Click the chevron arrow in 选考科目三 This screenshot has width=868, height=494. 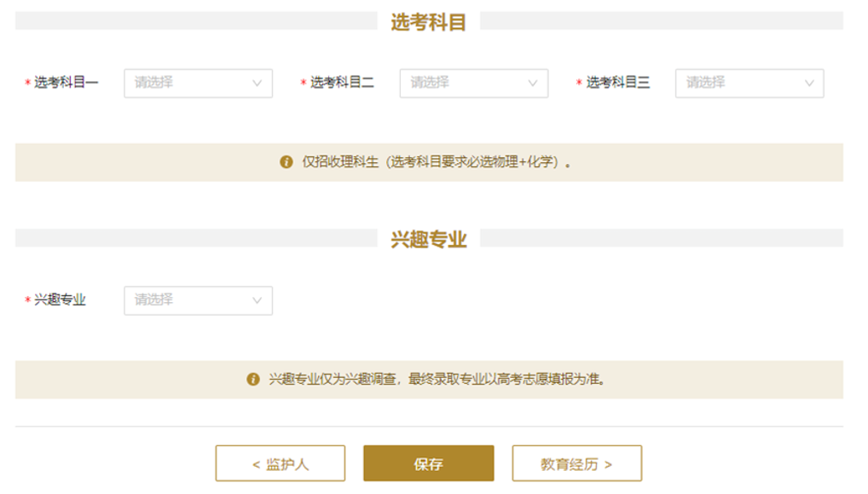(x=808, y=84)
